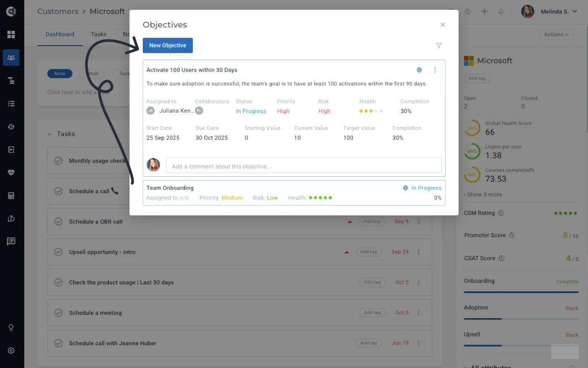
Task: Click Add tag on Schedule a QBR call
Action: pyautogui.click(x=372, y=221)
